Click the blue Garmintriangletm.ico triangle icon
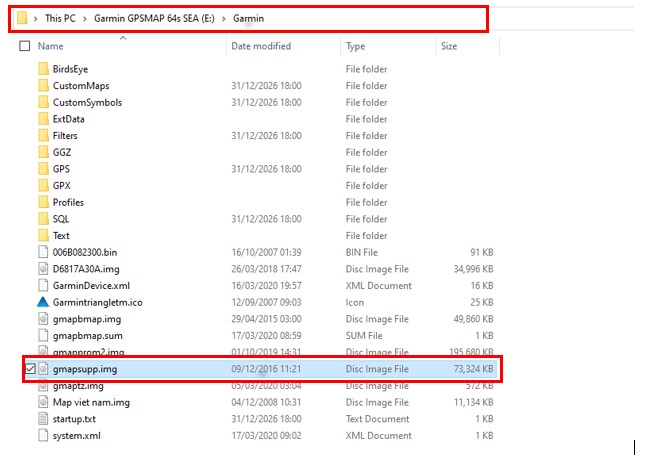Viewport: 651px width, 463px height. tap(43, 302)
